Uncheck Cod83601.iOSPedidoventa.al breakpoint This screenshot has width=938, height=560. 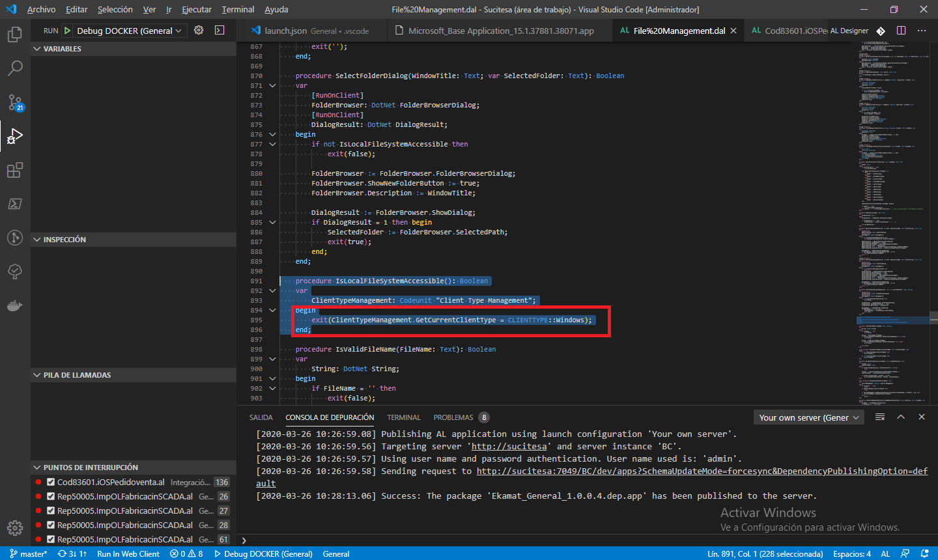(51, 482)
